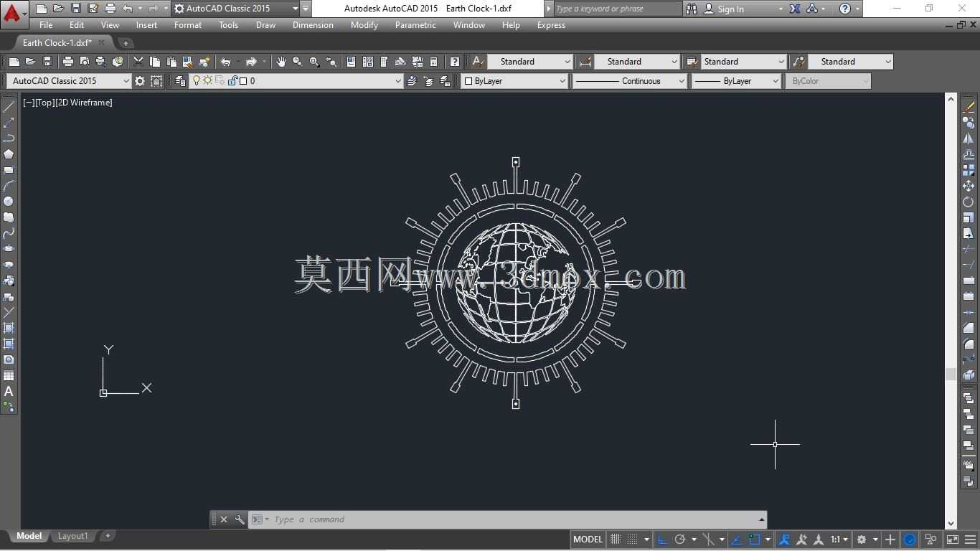This screenshot has height=551, width=980.
Task: Switch to the Layout1 tab
Action: point(72,536)
